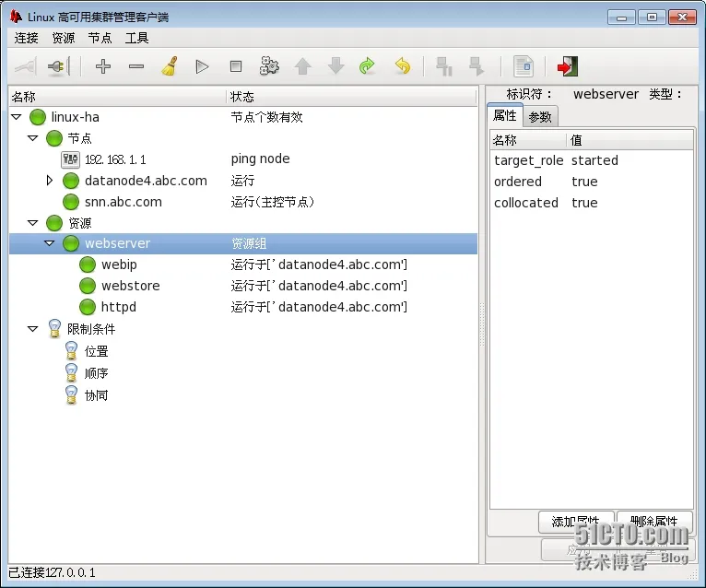Switch to the 属性 tab

(x=505, y=116)
